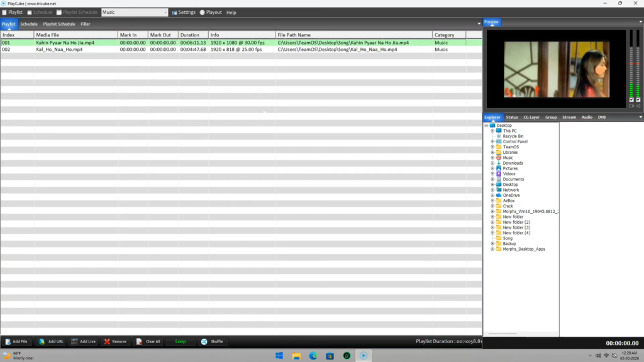Open Settings from the top toolbar
Image resolution: width=644 pixels, height=362 pixels.
[184, 13]
